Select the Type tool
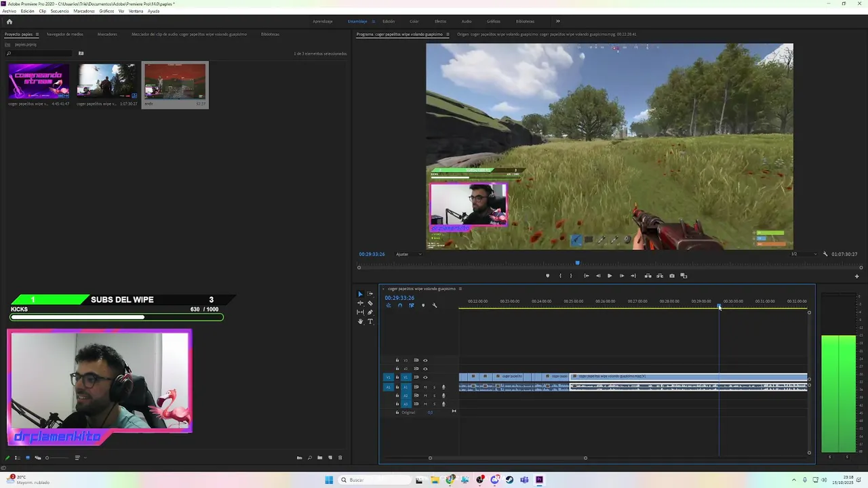This screenshot has height=488, width=868. pyautogui.click(x=370, y=321)
